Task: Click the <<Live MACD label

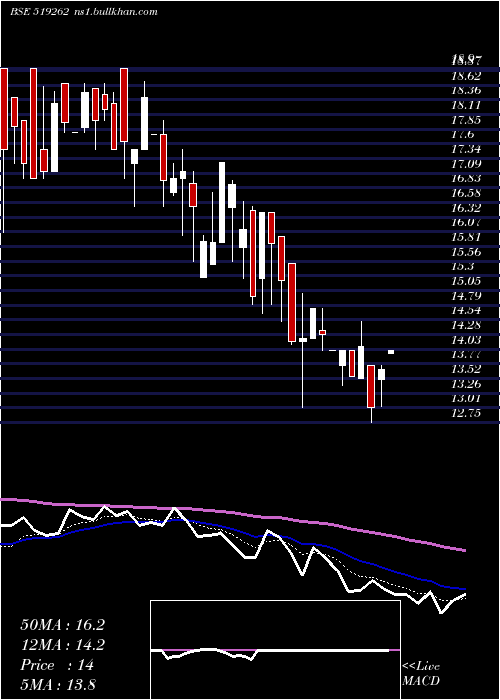Action: coord(421,673)
